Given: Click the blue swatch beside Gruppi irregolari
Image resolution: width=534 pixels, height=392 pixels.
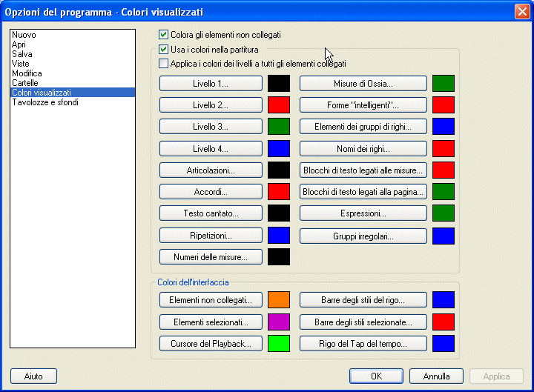Looking at the screenshot, I should coord(443,236).
